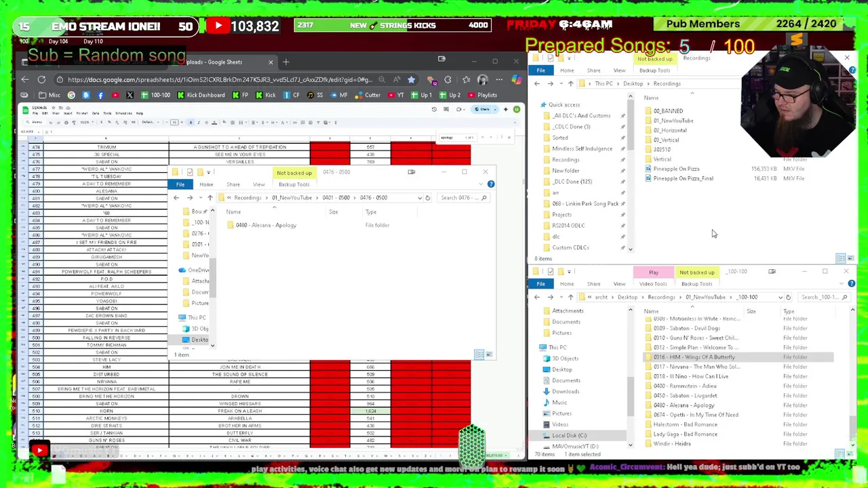Select cell TRIVIUM in spreadsheet row 474
This screenshot has height=488, width=868.
[x=106, y=147]
